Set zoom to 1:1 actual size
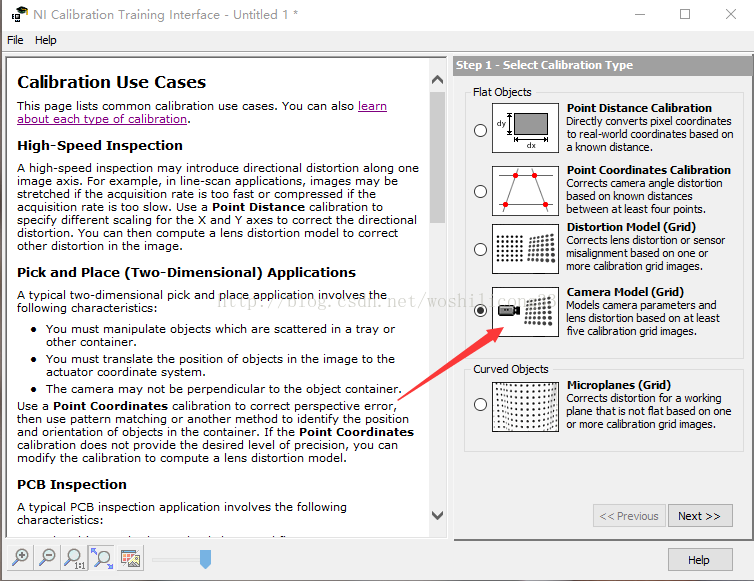 coord(74,558)
